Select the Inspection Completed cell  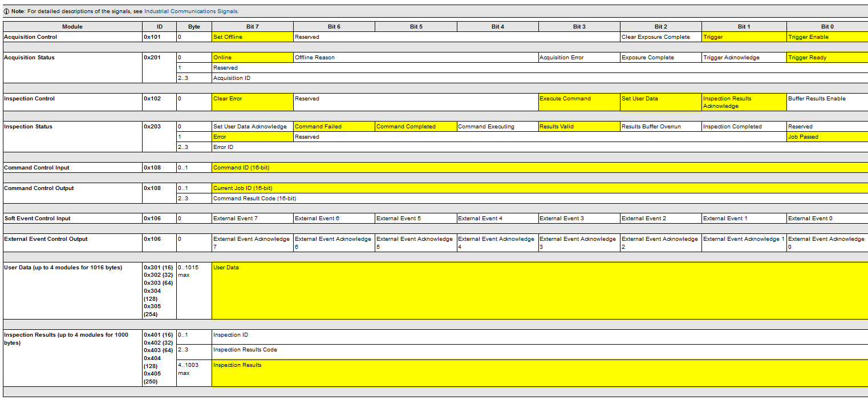coord(744,127)
